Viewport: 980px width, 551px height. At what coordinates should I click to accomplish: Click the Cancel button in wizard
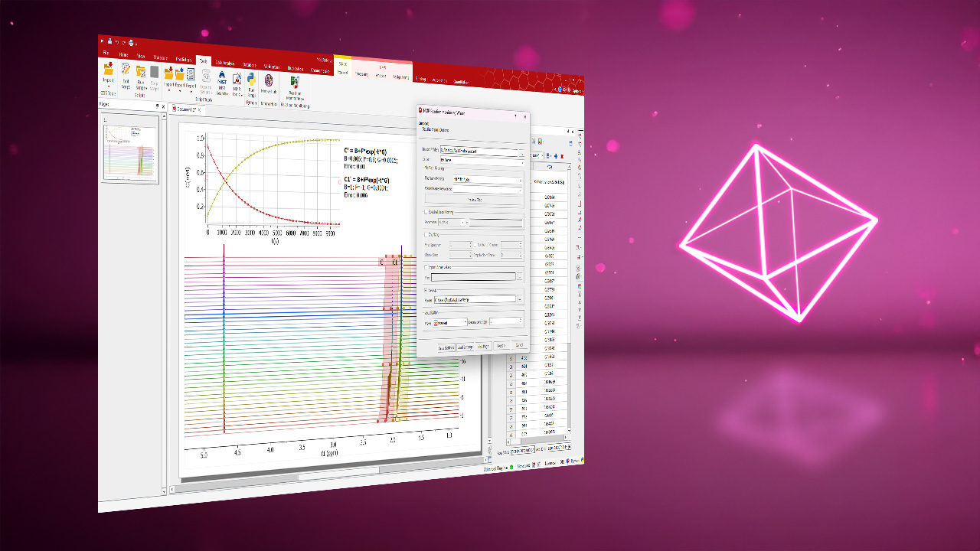click(518, 347)
